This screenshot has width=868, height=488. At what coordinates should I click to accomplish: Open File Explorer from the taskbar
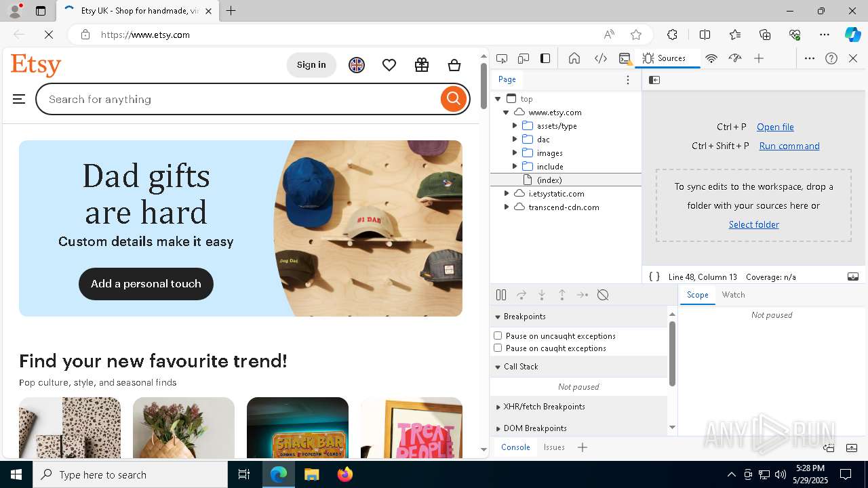coord(311,474)
